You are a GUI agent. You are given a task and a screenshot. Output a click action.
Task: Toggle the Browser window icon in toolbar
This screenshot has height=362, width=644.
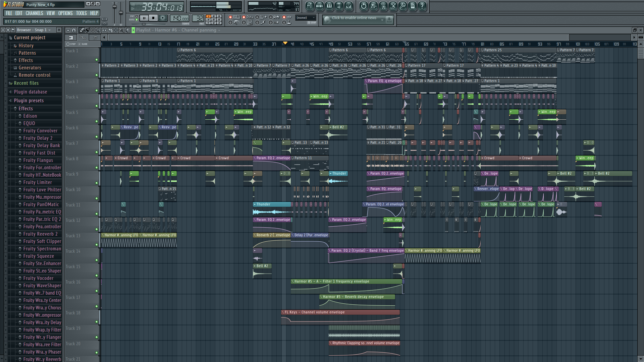[x=339, y=6]
